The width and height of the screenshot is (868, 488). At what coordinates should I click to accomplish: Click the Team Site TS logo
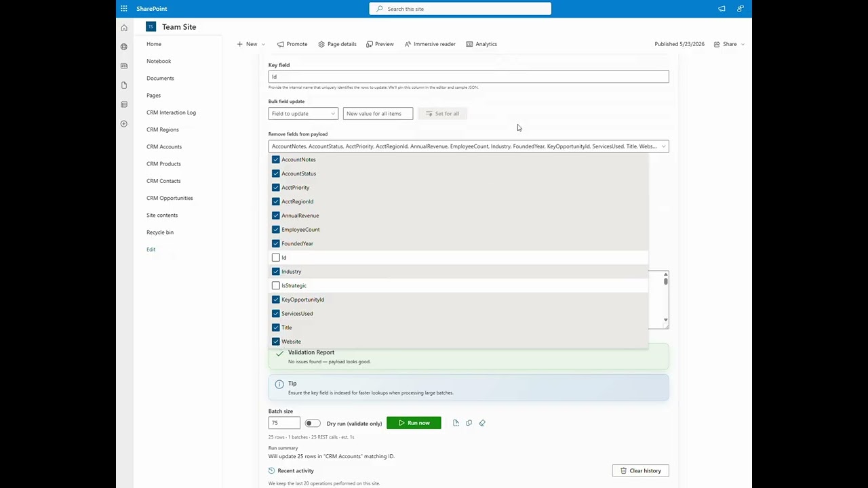(151, 26)
